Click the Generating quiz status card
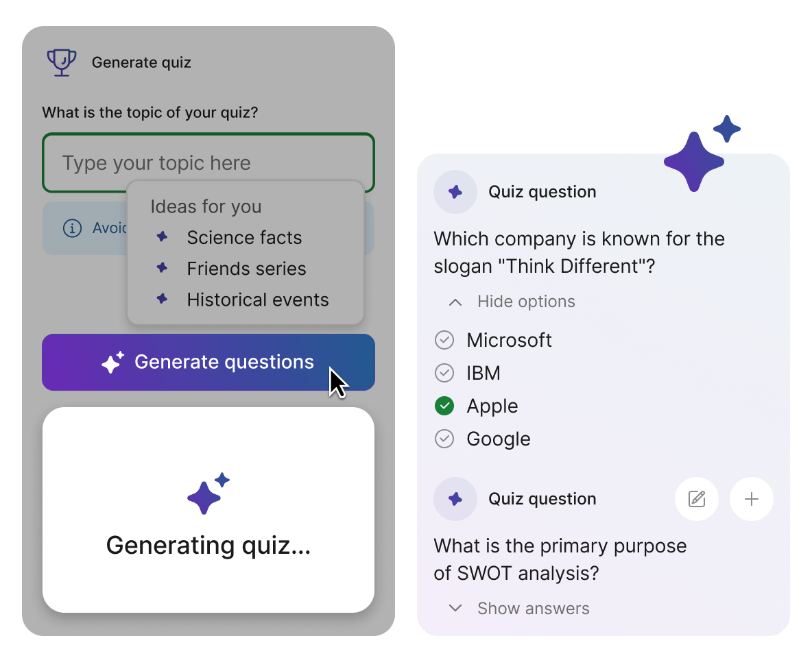The image size is (812, 658). [x=208, y=545]
